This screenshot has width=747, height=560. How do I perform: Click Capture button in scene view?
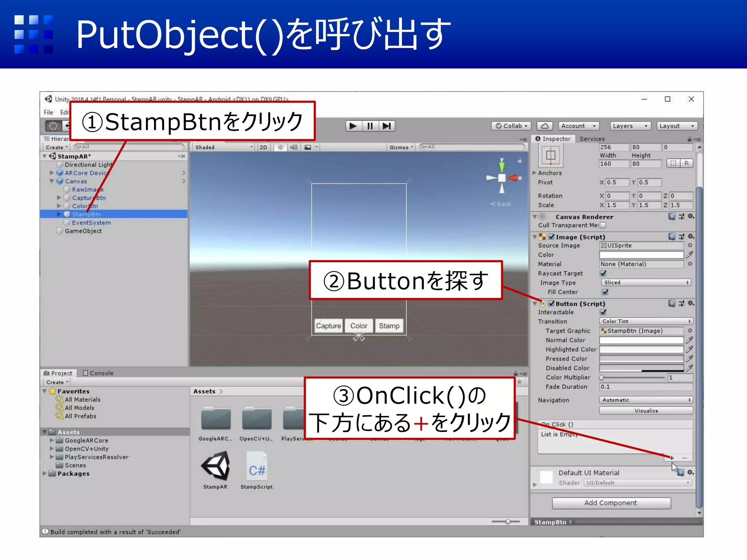(x=328, y=326)
